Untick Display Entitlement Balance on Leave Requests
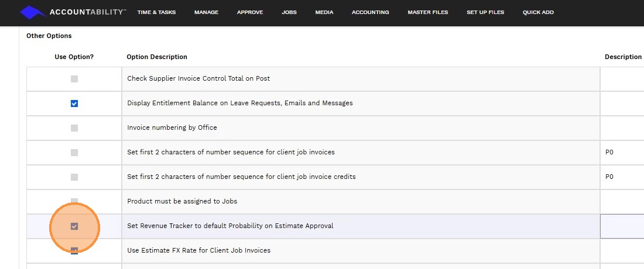The width and height of the screenshot is (644, 269). 74,104
